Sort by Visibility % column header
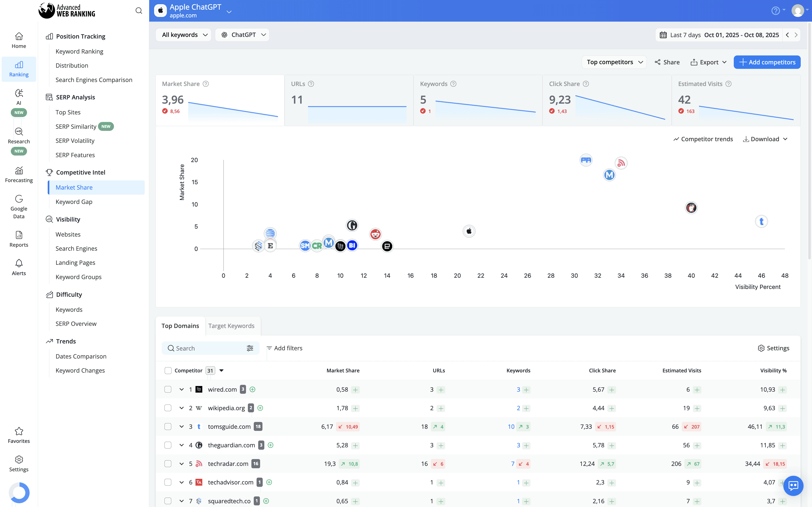The width and height of the screenshot is (812, 507). pyautogui.click(x=773, y=370)
